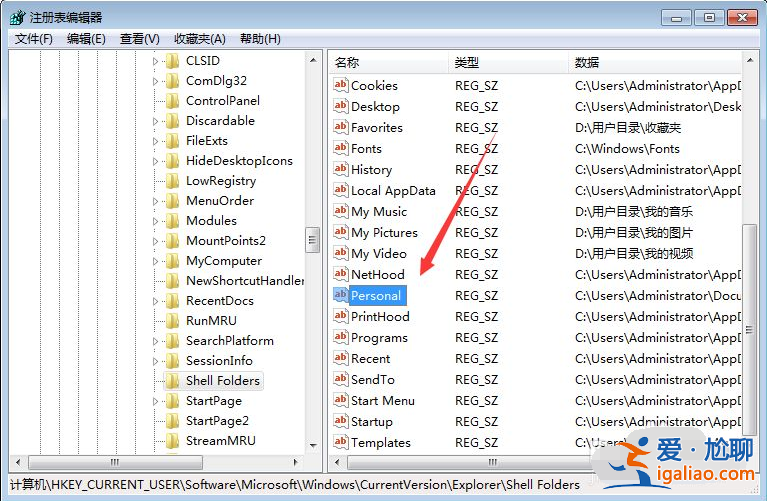Click the My Music value icon
The width and height of the screenshot is (767, 501).
(340, 211)
